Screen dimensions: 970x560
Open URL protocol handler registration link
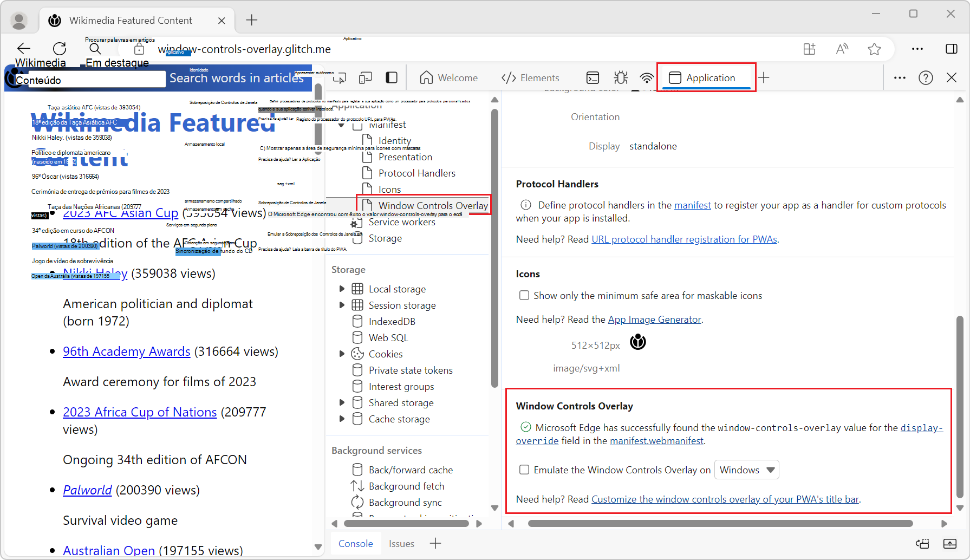click(x=684, y=239)
